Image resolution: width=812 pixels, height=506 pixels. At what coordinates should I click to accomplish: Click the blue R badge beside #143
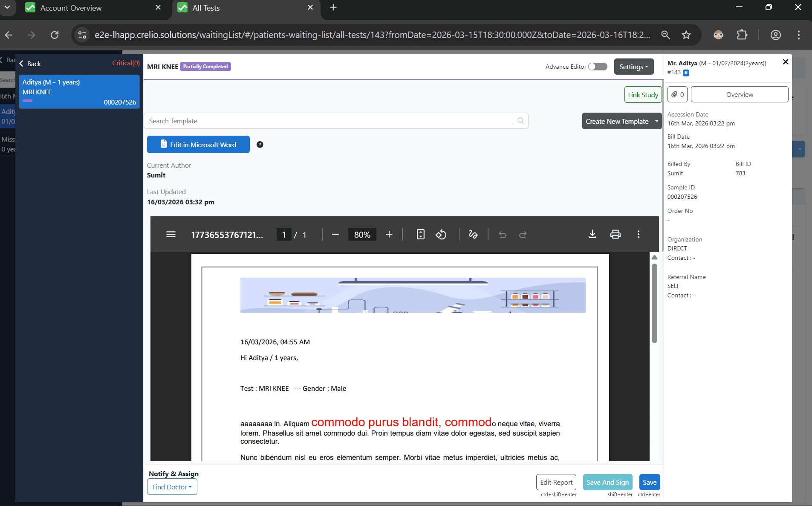[686, 73]
